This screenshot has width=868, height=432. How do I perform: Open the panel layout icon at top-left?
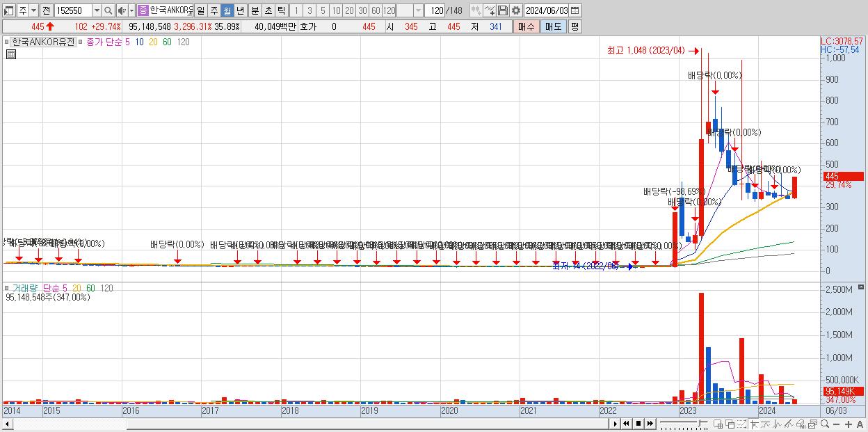click(x=9, y=10)
